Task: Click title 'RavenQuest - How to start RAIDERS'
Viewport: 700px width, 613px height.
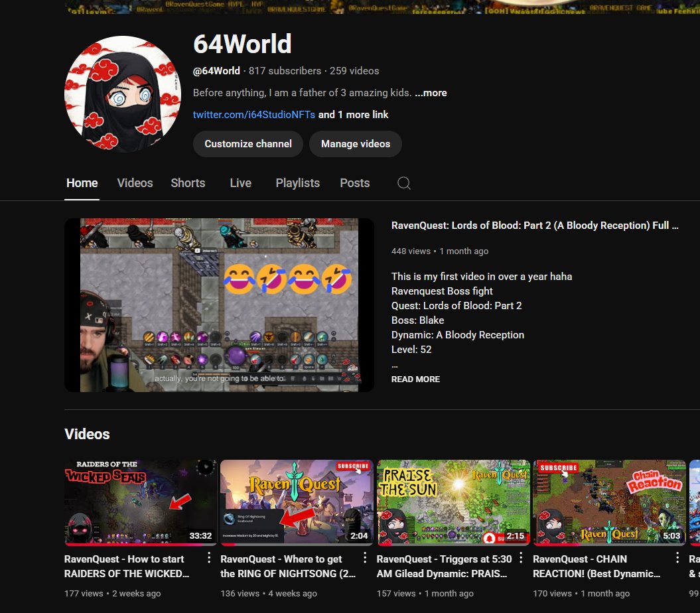Action: pos(127,566)
